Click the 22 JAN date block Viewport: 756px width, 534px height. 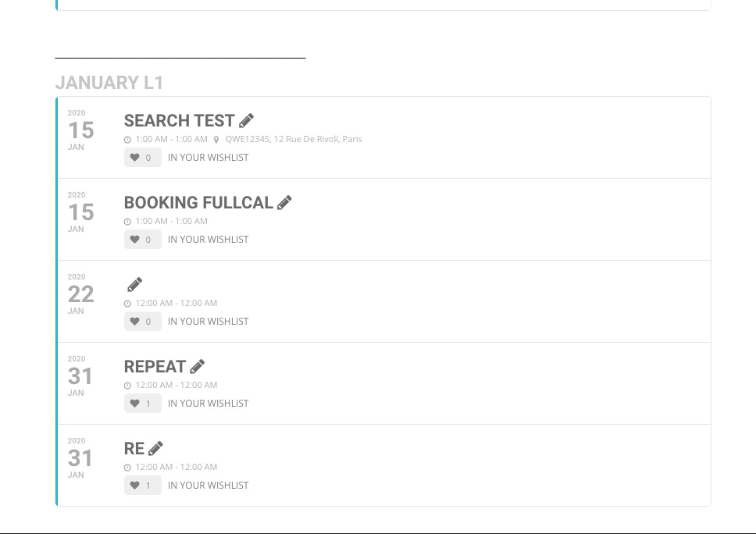(80, 294)
